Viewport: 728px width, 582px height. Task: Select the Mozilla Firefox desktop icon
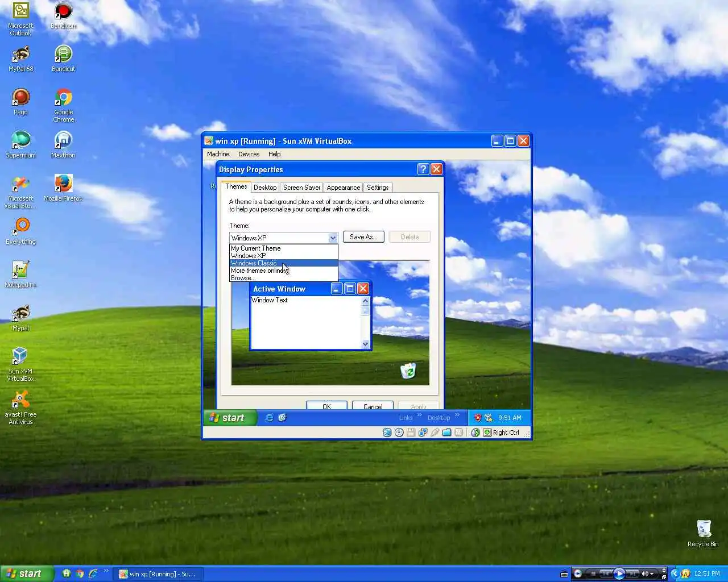(63, 189)
